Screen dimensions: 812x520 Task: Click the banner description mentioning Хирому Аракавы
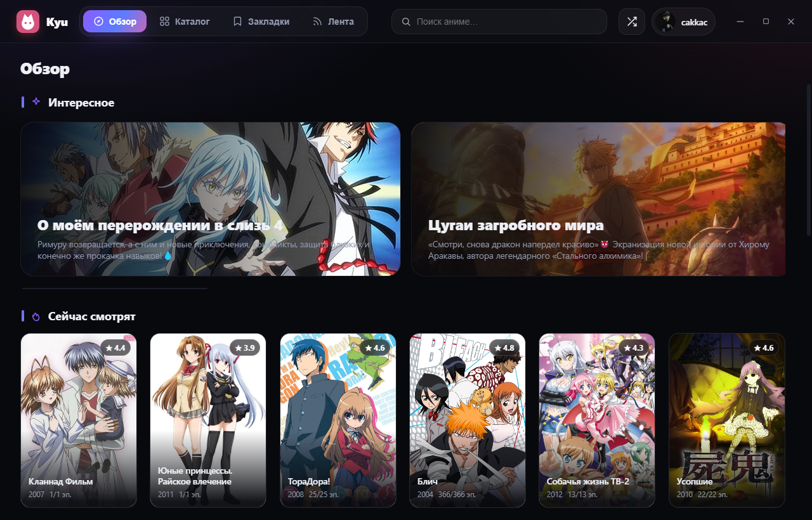(x=599, y=250)
